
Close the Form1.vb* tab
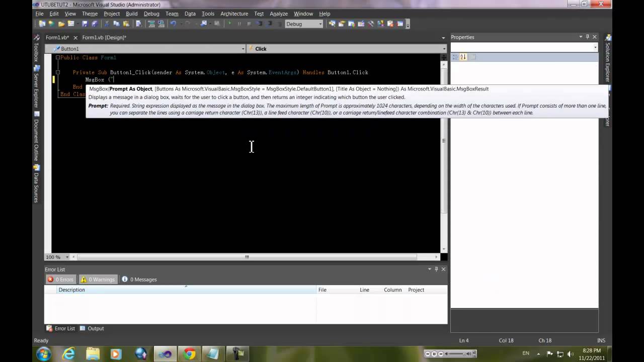point(75,38)
